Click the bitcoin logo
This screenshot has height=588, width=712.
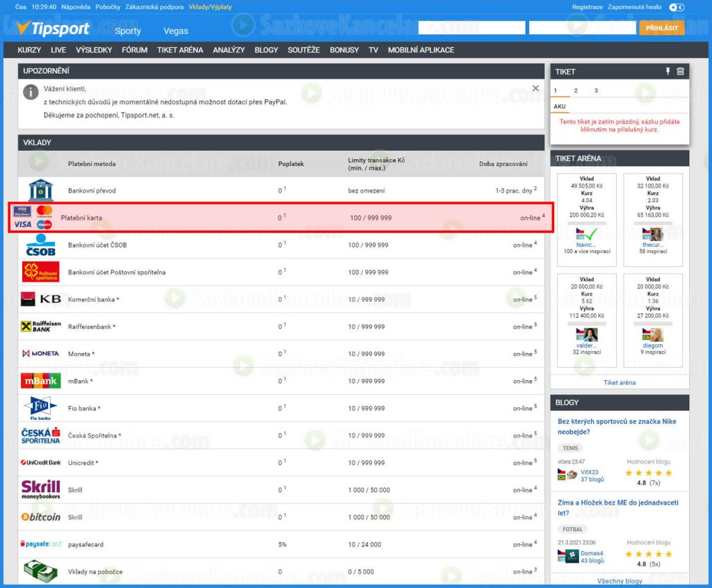click(40, 517)
